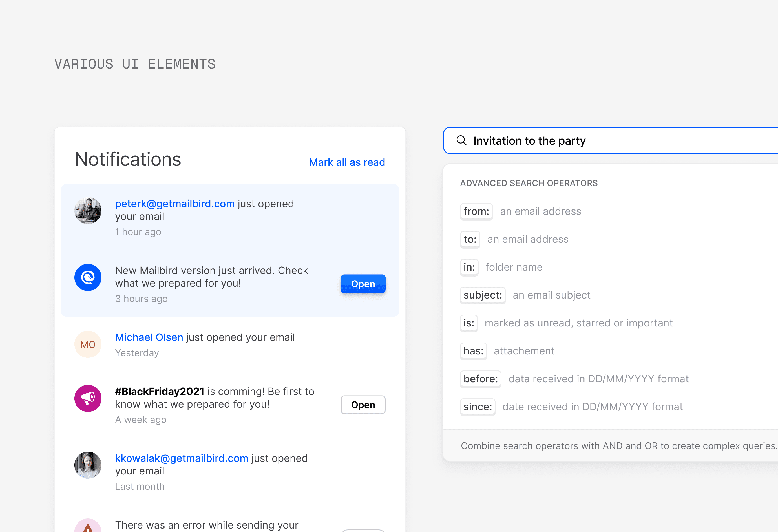Click the '3 hours ago' timestamp
778x532 pixels.
point(141,299)
